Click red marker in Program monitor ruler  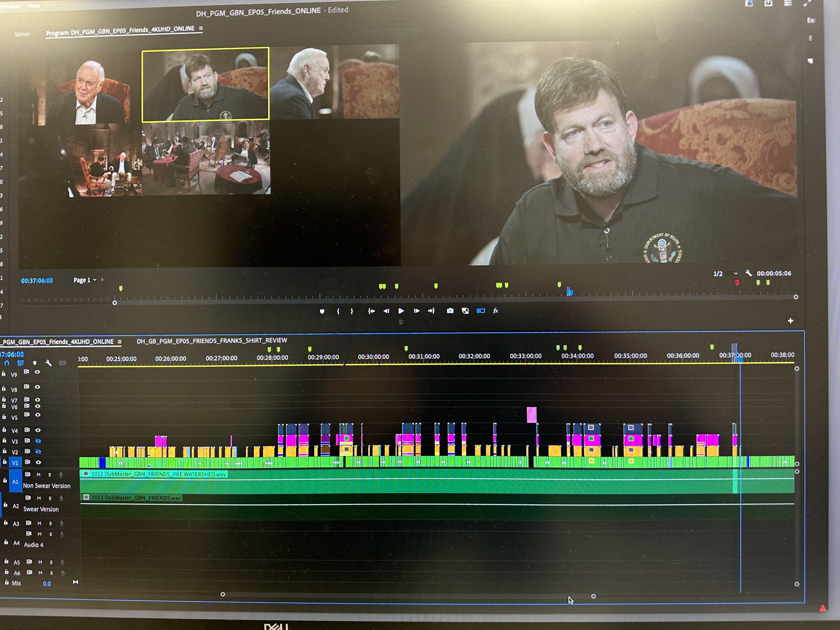click(737, 283)
